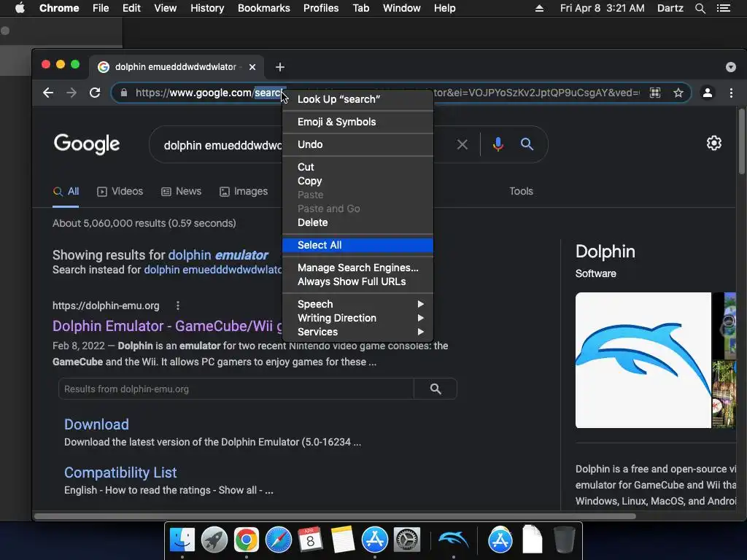The height and width of the screenshot is (560, 747).
Task: Choose Cut in context menu
Action: click(x=357, y=167)
